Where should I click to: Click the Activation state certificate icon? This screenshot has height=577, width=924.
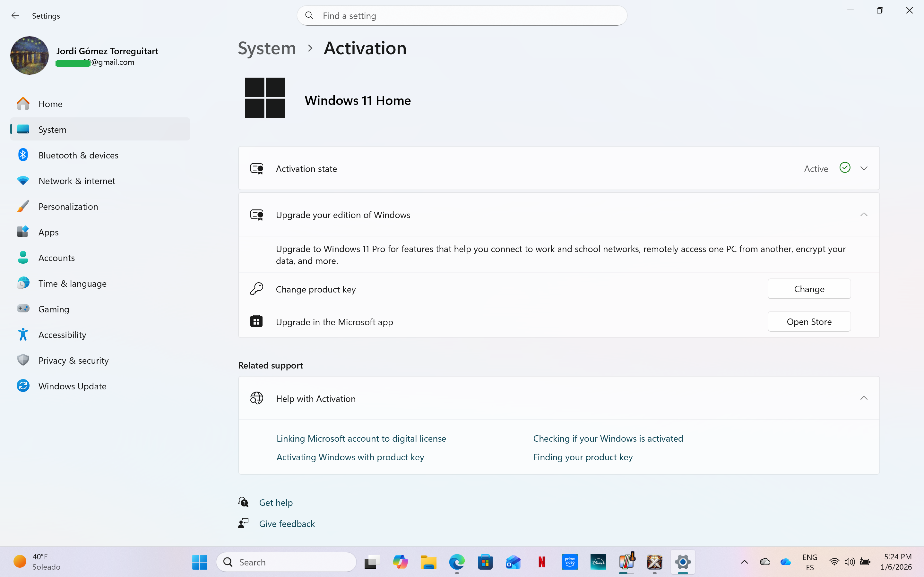pos(256,169)
